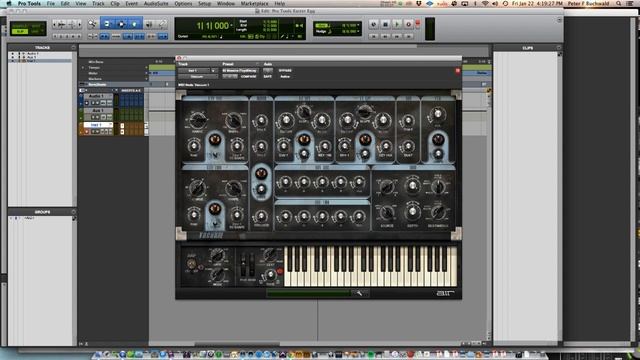Viewport: 640px width, 360px height.
Task: Open the Groups list pop-up menu
Action: coord(73,212)
